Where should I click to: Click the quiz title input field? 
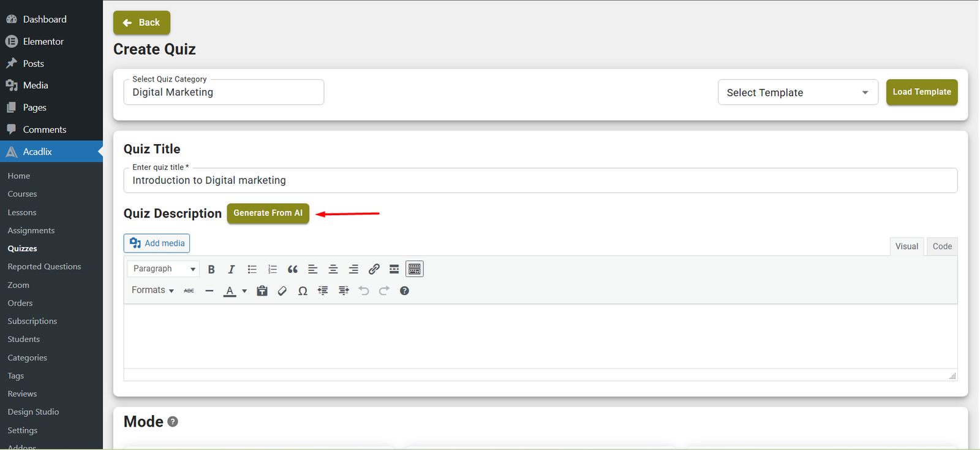tap(540, 180)
